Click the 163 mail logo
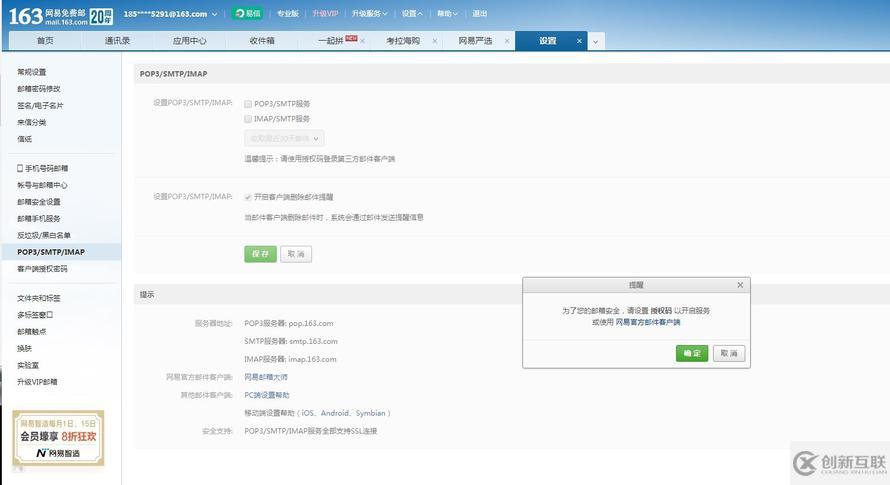This screenshot has width=890, height=485. pyautogui.click(x=48, y=16)
